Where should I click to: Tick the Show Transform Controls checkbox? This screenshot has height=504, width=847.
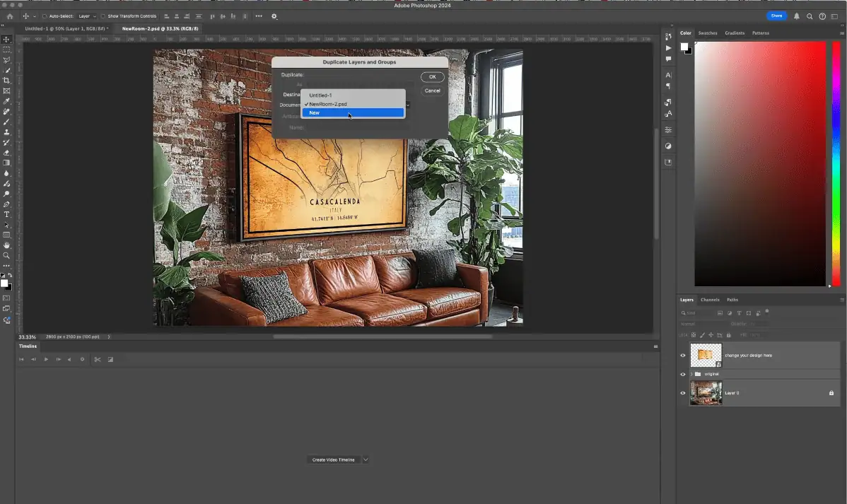tap(103, 16)
